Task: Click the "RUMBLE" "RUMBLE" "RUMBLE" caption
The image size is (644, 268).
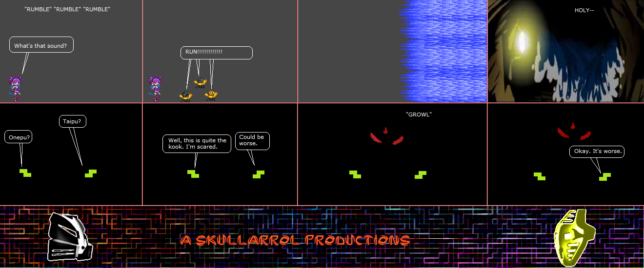Action: [67, 9]
